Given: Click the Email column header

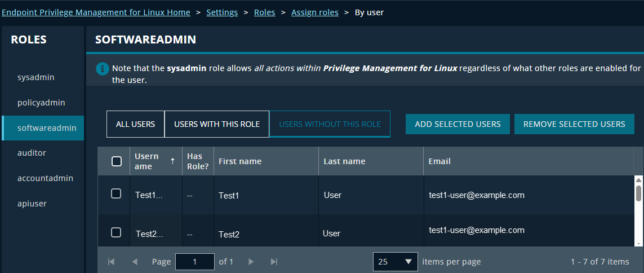Looking at the screenshot, I should (x=528, y=161).
